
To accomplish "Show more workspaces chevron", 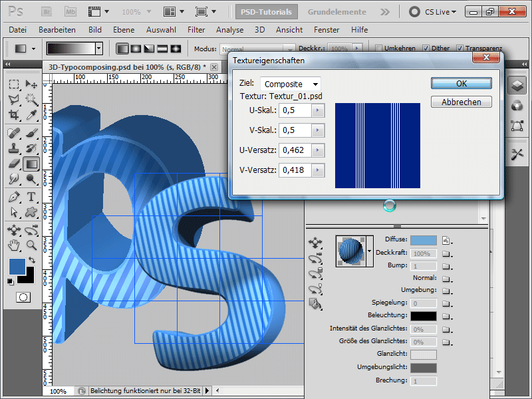I will point(385,12).
